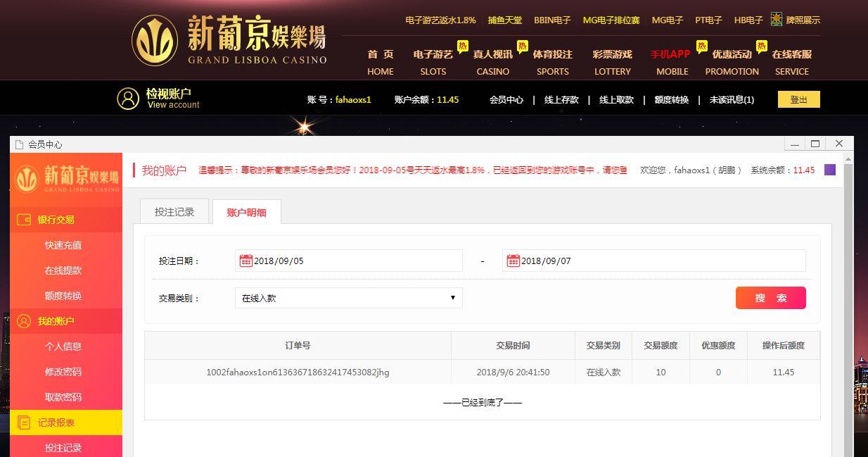The image size is (868, 457).
Task: Expand the 银行交易 sidebar section
Action: 66,220
